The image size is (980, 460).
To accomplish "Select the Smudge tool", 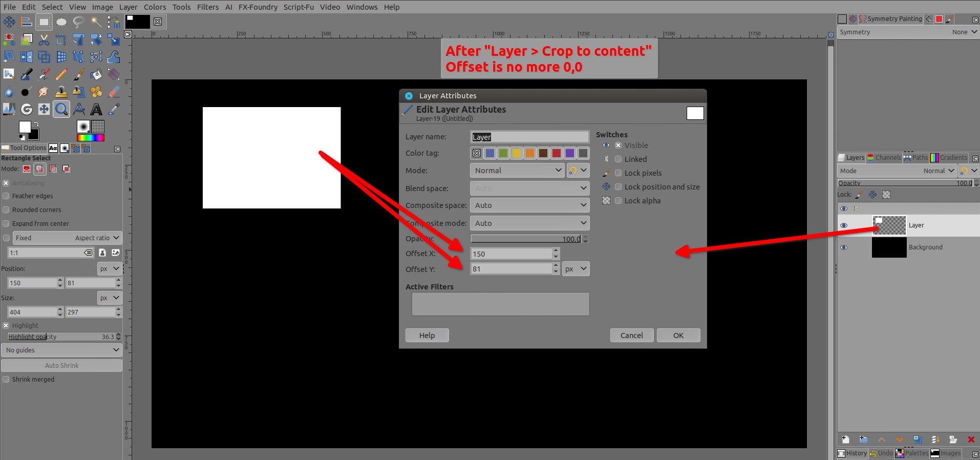I will (44, 92).
